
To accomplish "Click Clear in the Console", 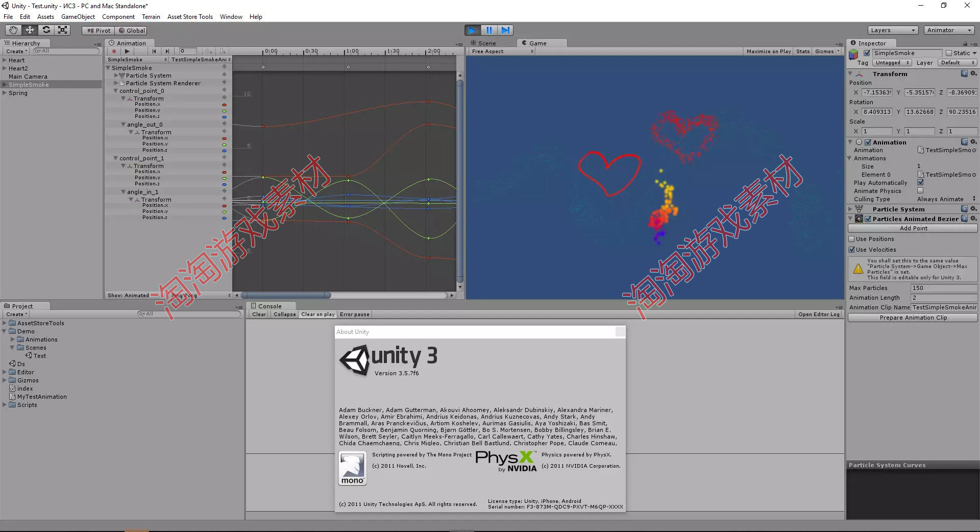I will pyautogui.click(x=259, y=315).
